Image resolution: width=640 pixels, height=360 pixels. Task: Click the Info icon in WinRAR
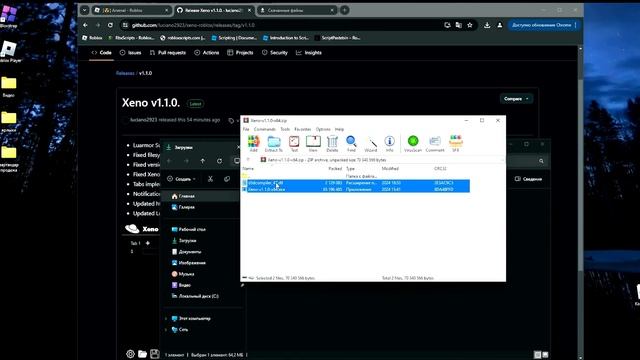pos(389,143)
